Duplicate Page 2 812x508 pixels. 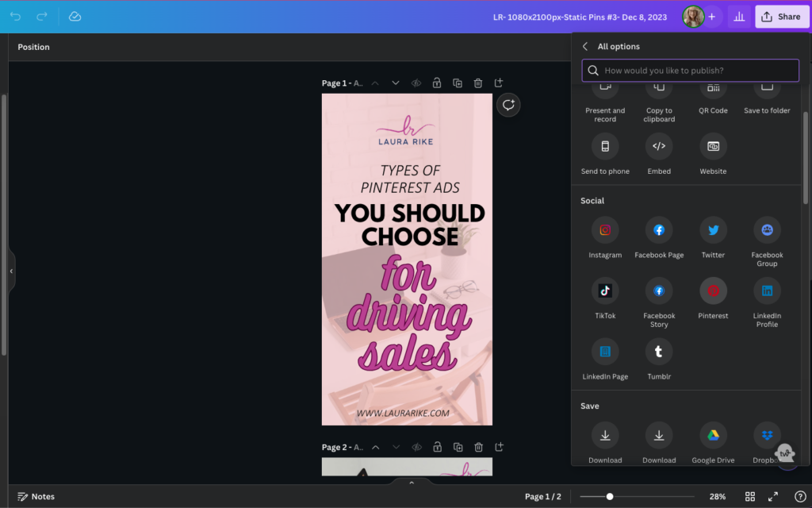pos(458,447)
